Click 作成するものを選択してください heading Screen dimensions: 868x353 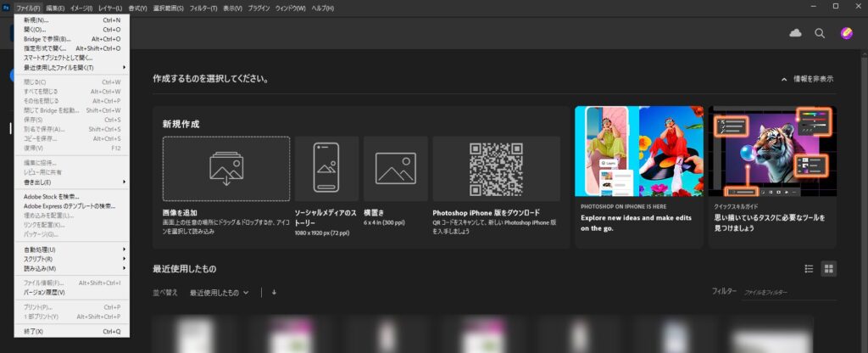coord(211,79)
